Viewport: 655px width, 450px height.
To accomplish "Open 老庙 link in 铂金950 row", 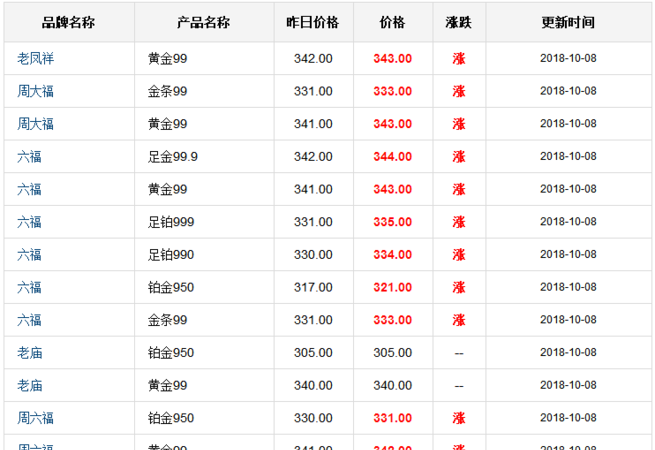I will pos(30,353).
